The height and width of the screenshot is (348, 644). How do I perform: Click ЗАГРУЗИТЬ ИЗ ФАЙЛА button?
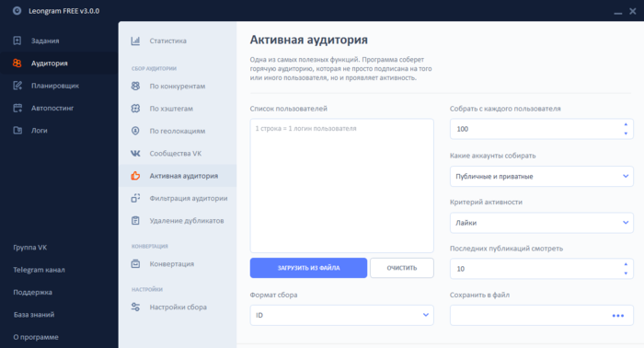pyautogui.click(x=308, y=268)
